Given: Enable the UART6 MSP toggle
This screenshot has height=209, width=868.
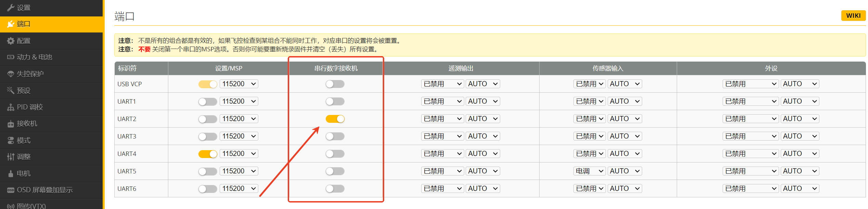Looking at the screenshot, I should point(208,189).
